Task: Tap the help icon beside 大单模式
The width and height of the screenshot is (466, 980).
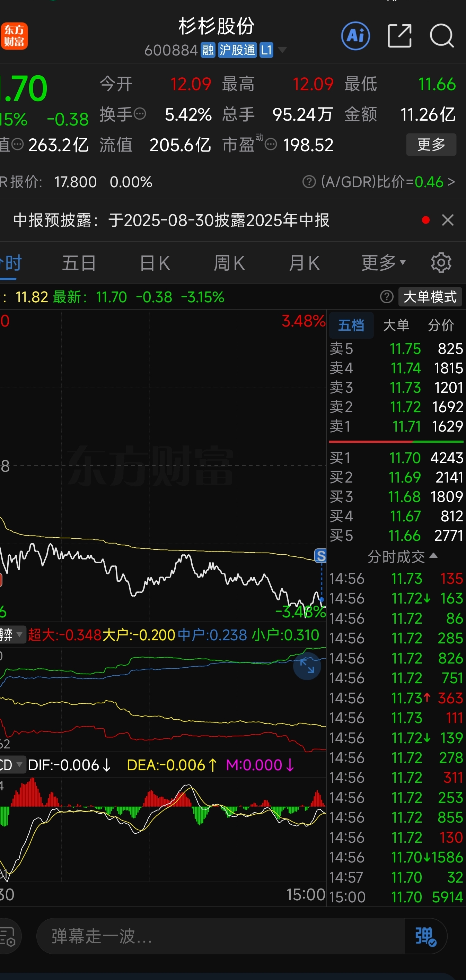Action: coord(387,297)
